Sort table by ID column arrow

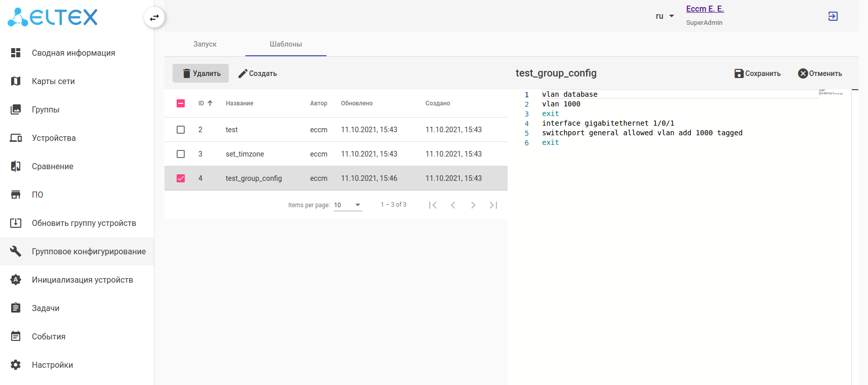point(210,103)
